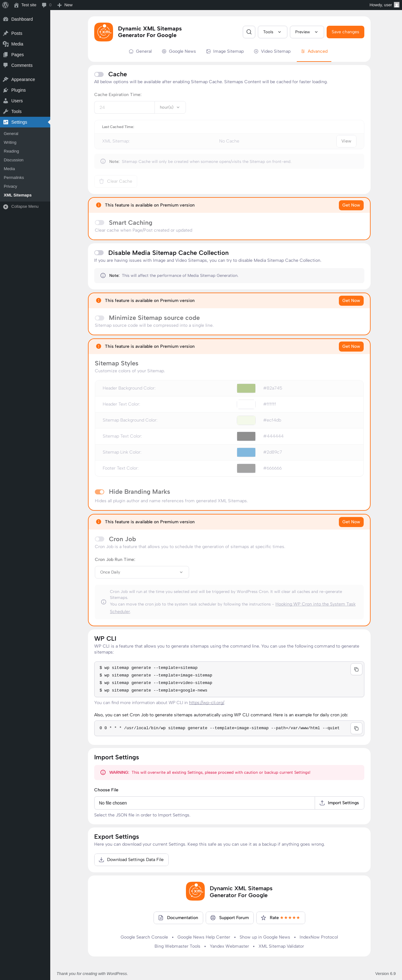Screen dimensions: 402x980
Task: Open comments bubble icon in admin bar
Action: [x=44, y=5]
